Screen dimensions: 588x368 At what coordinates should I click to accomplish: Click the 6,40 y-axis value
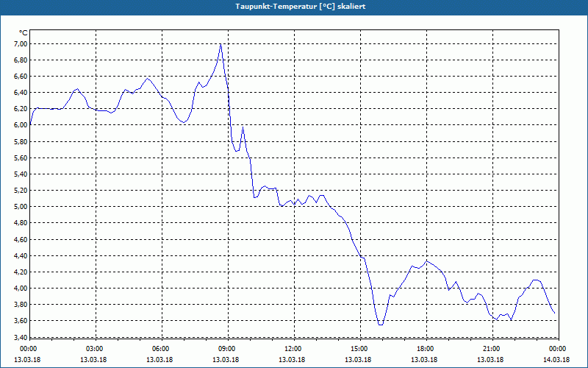pyautogui.click(x=21, y=93)
